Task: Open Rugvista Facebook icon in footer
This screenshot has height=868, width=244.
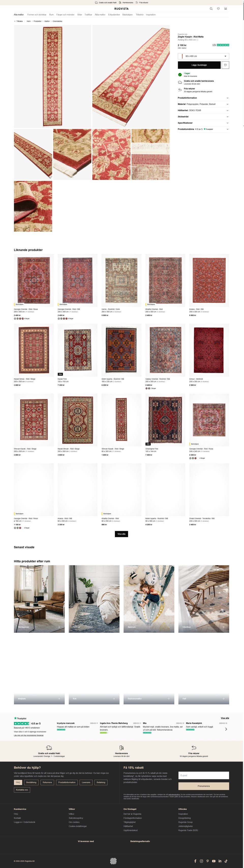Action: (195, 861)
